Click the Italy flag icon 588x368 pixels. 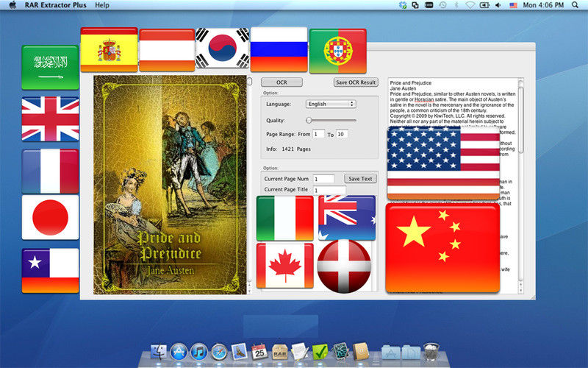[x=285, y=218]
